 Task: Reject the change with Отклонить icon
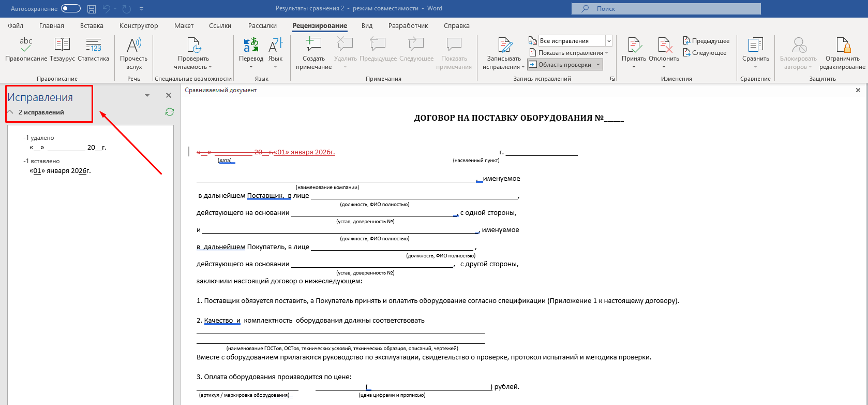pyautogui.click(x=664, y=53)
